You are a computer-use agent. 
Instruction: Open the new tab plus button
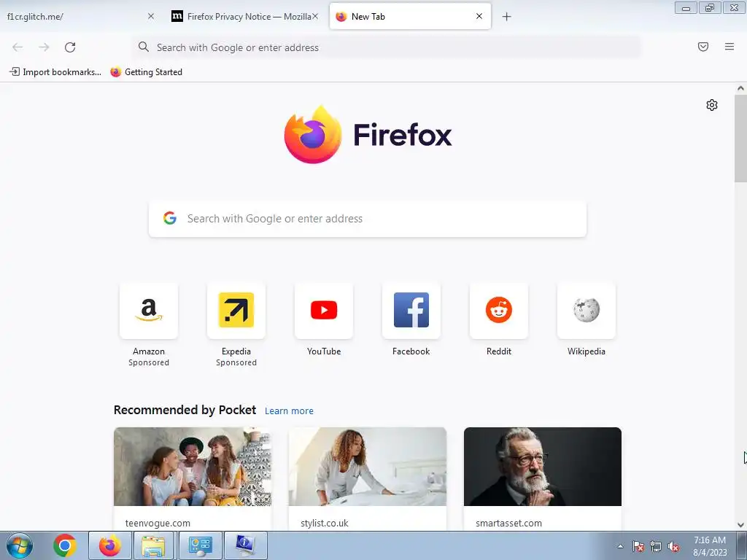tap(506, 17)
